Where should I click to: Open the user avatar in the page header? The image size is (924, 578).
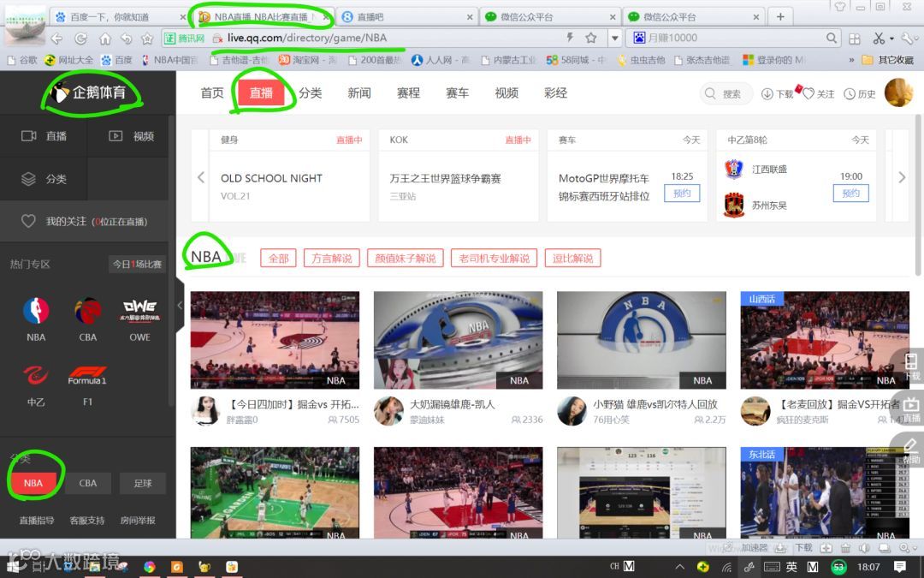898,92
